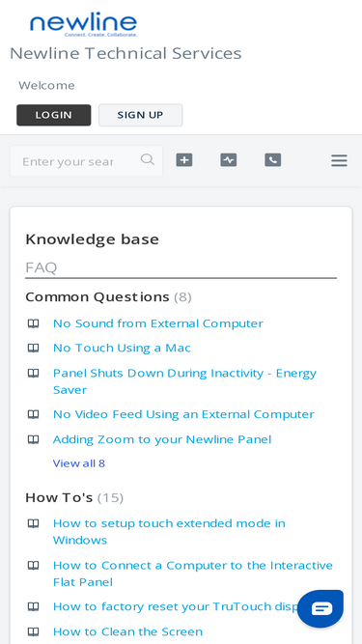Click the Newline logo
Viewport: 362px width, 644px height.
[83, 25]
